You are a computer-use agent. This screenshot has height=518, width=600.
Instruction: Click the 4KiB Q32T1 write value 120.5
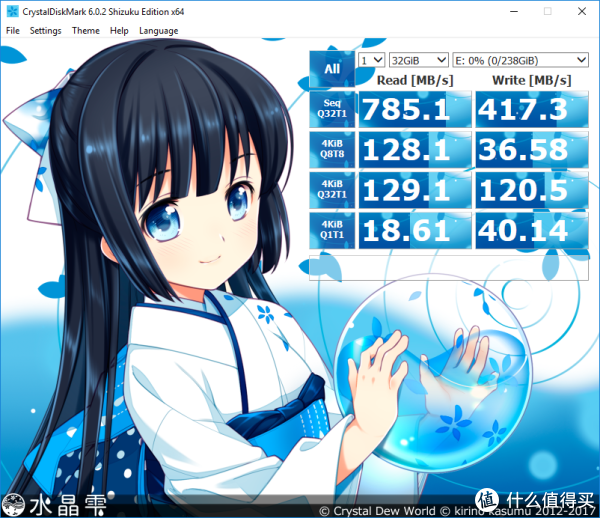(532, 190)
